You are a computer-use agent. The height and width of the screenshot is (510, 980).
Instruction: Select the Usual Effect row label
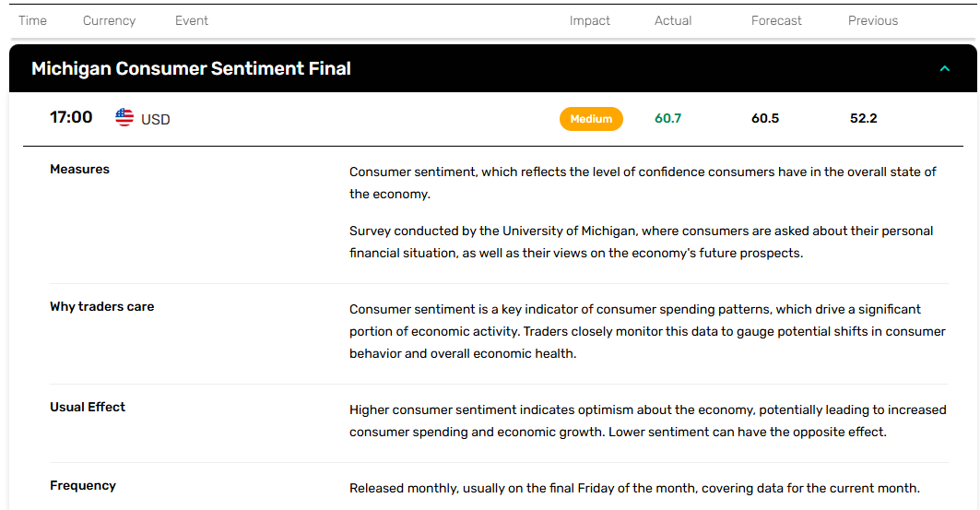tap(88, 407)
